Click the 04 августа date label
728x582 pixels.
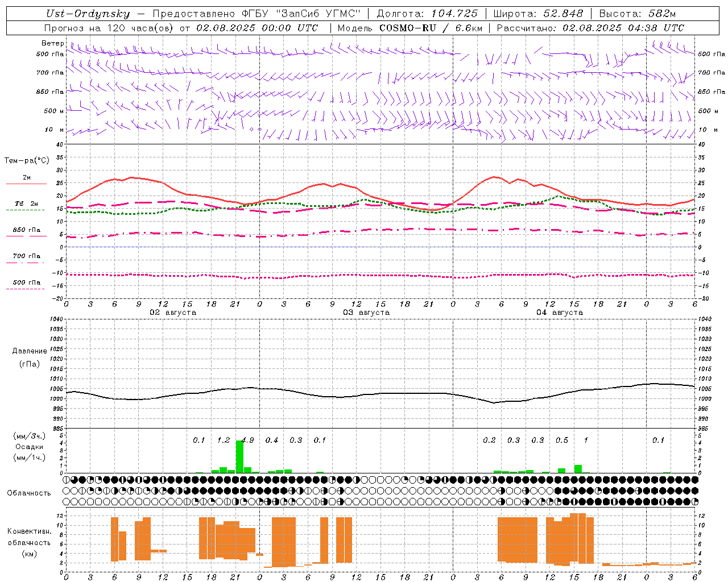(560, 313)
